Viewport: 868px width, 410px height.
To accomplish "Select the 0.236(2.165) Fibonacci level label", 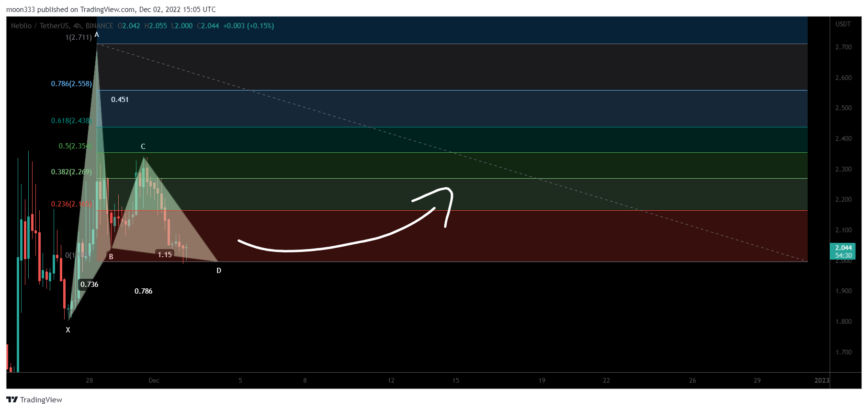I will click(x=71, y=204).
